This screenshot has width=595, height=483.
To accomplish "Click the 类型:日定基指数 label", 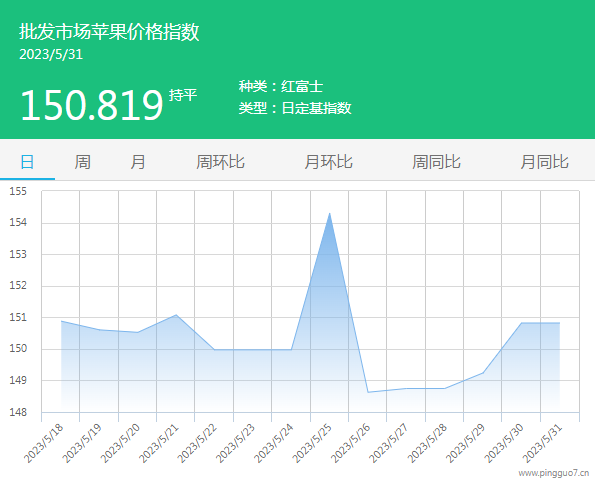I will (x=295, y=108).
